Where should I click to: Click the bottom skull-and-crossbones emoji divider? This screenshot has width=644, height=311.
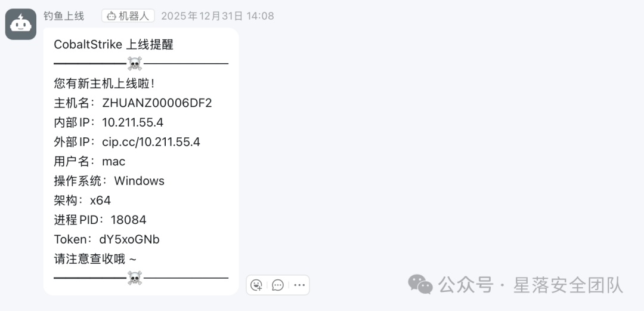click(x=135, y=278)
